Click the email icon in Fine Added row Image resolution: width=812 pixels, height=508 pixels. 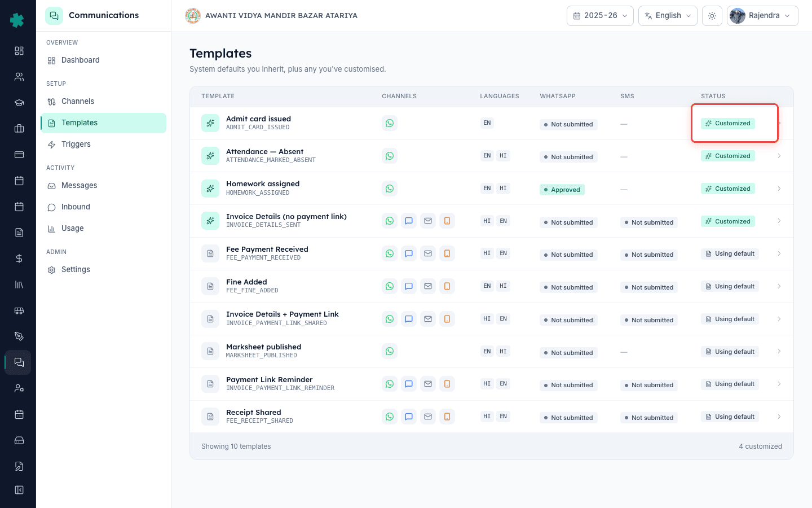tap(428, 286)
